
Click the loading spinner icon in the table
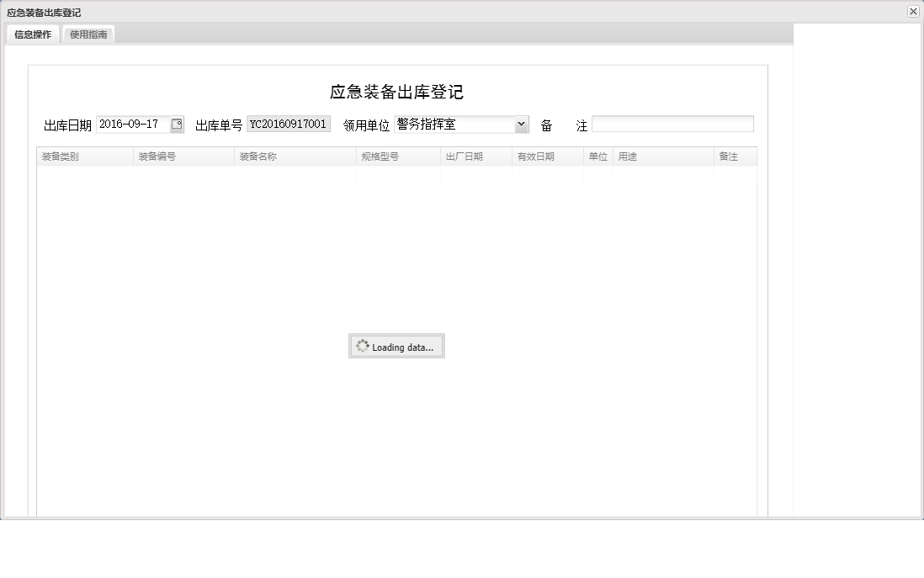coord(363,346)
